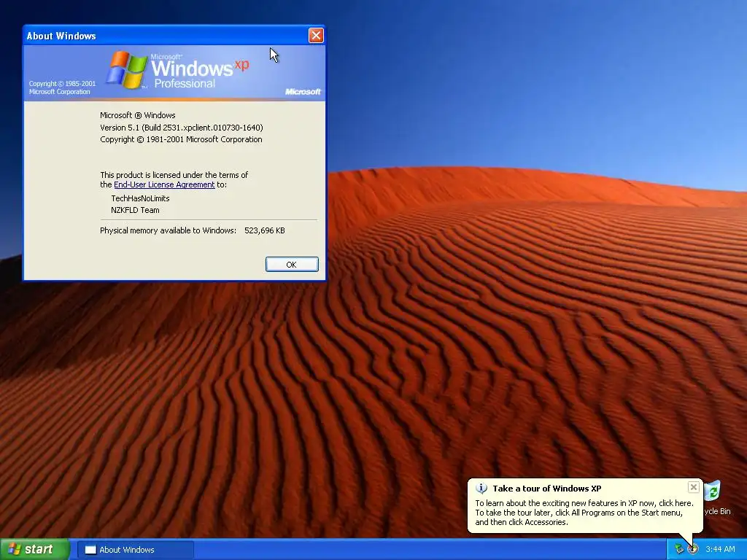Open the End-User License Agreement link

pos(164,184)
